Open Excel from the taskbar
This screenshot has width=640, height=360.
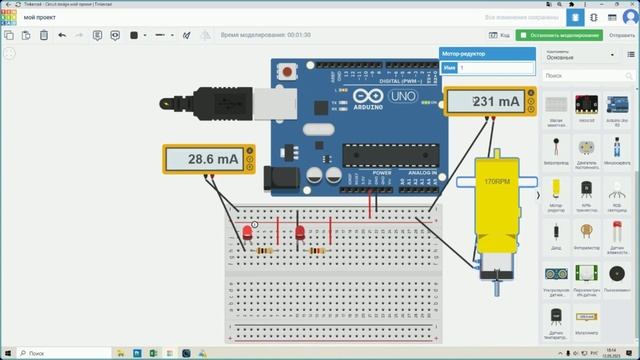[x=153, y=353]
